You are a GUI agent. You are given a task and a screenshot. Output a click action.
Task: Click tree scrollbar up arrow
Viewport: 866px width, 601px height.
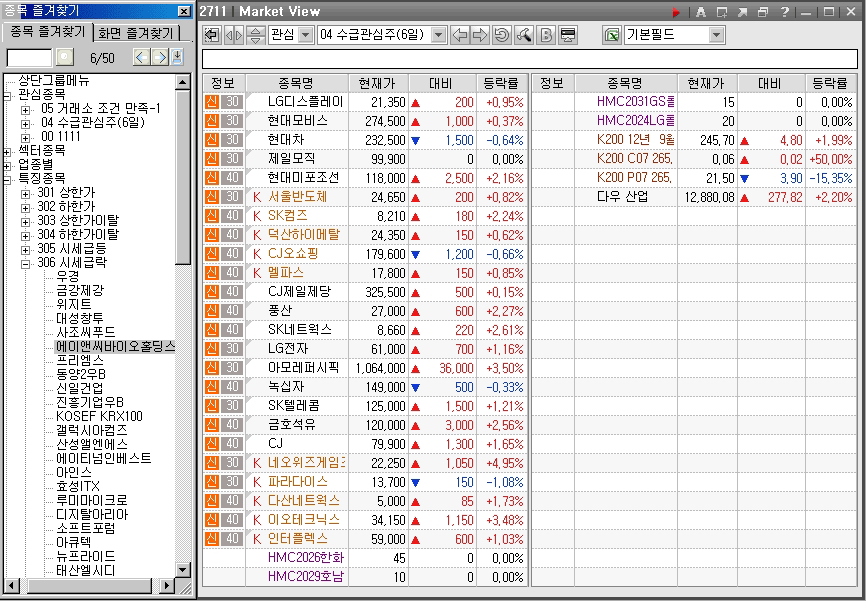(183, 82)
